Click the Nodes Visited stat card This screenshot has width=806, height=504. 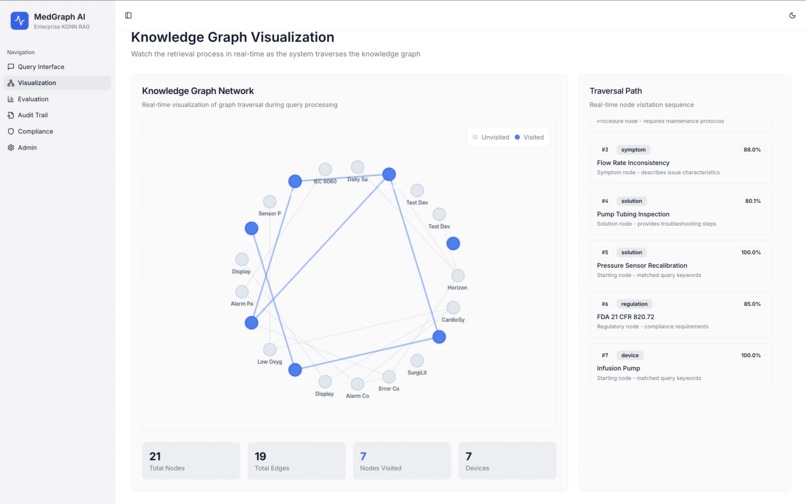click(402, 461)
